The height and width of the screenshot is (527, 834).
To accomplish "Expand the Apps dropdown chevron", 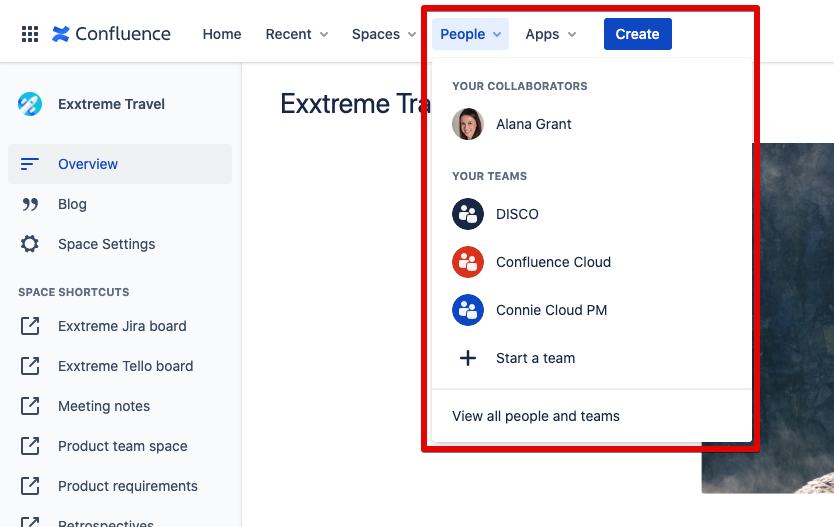I will click(x=572, y=35).
